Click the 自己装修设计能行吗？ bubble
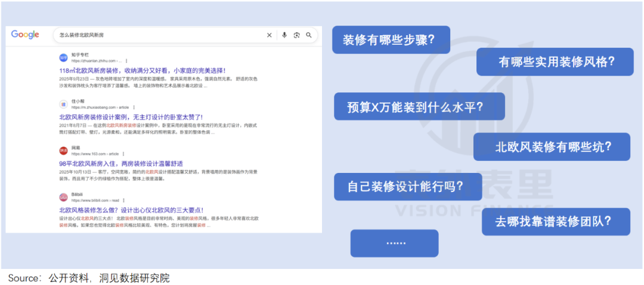644x285 pixels. coord(408,187)
